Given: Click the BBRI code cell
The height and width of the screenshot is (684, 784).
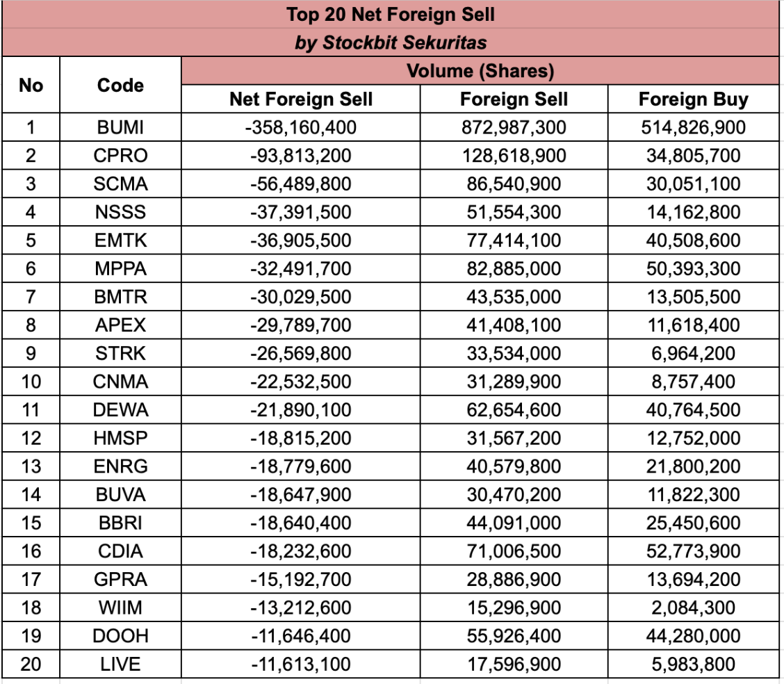Looking at the screenshot, I should tap(120, 523).
